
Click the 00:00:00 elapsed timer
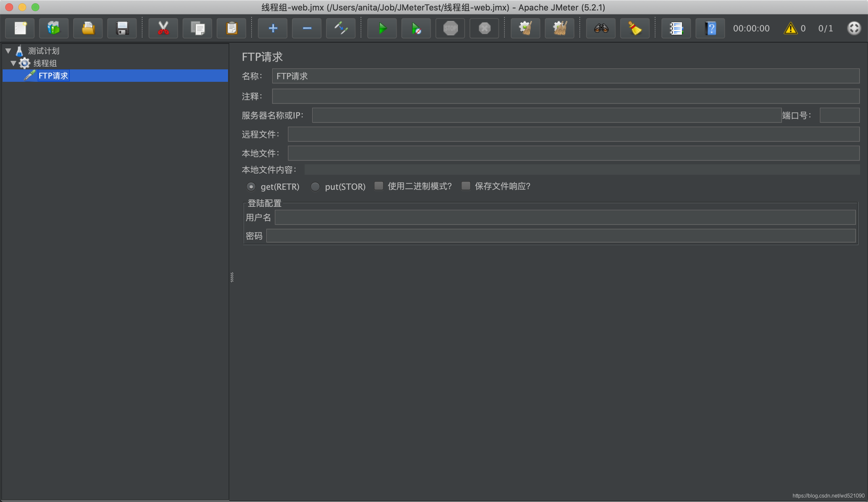(751, 28)
